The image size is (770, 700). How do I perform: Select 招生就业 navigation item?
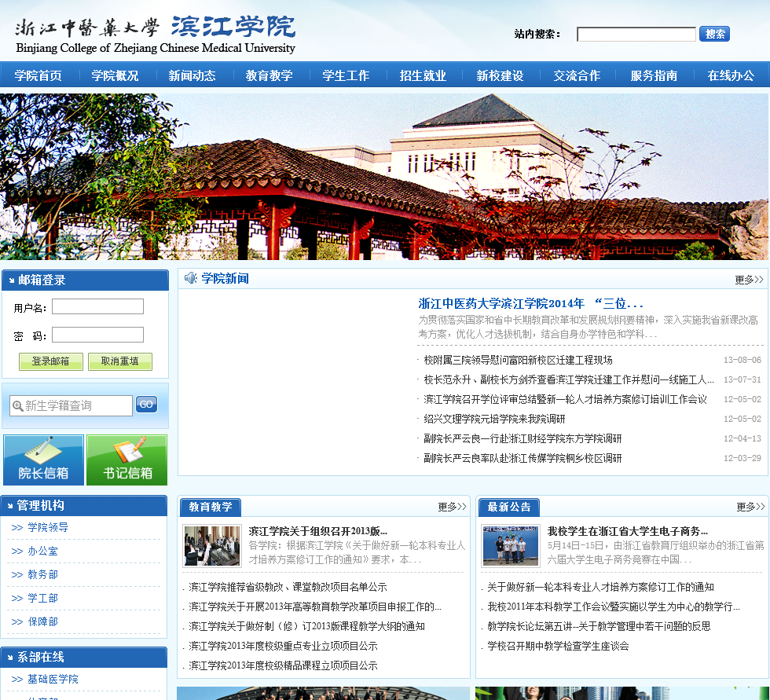pyautogui.click(x=423, y=75)
